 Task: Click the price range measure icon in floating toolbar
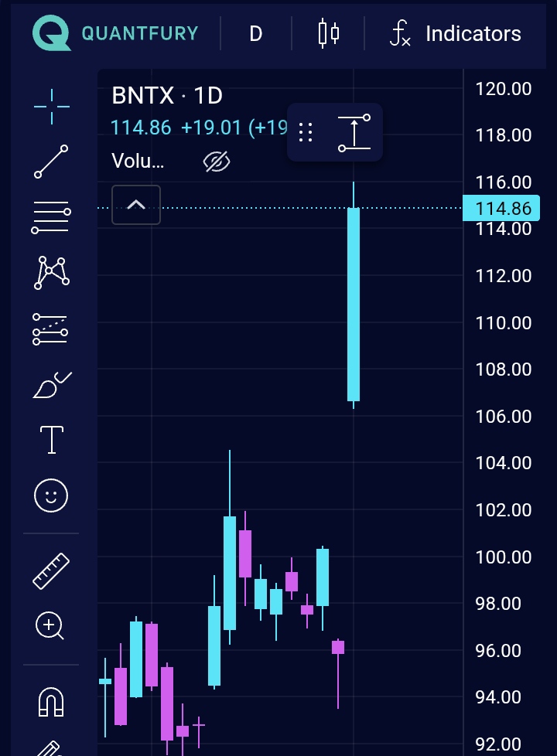(x=354, y=133)
